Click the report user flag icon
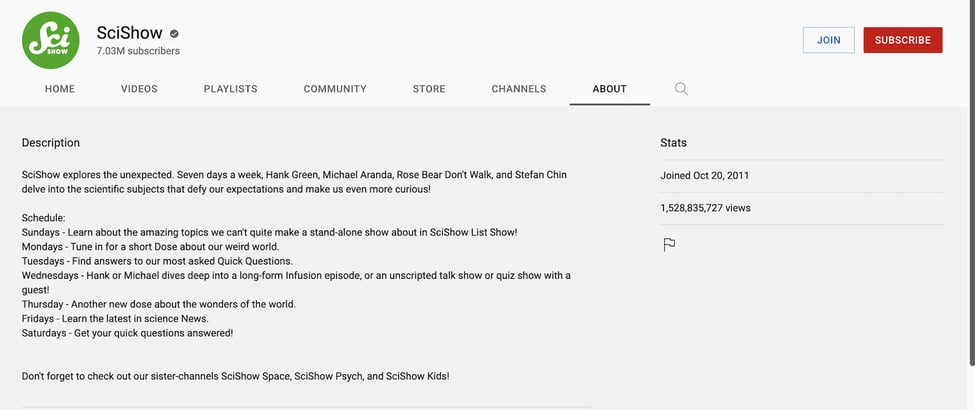This screenshot has height=410, width=975. pos(670,244)
